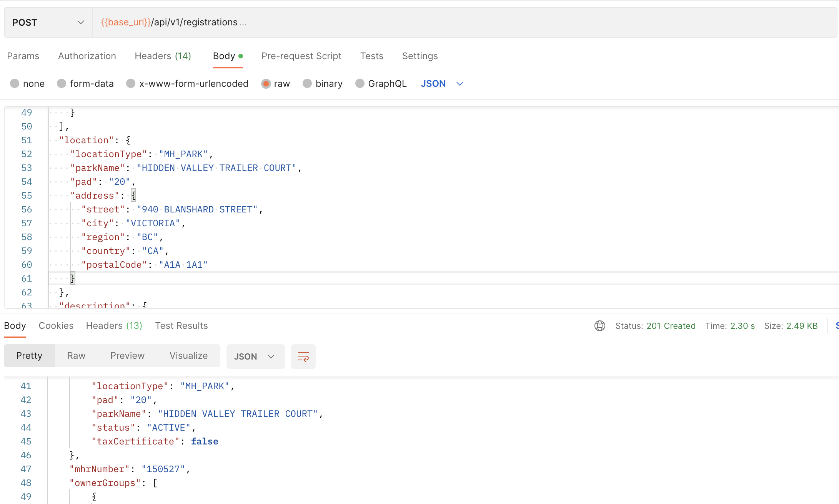Open the response Cookies tab

coord(56,326)
